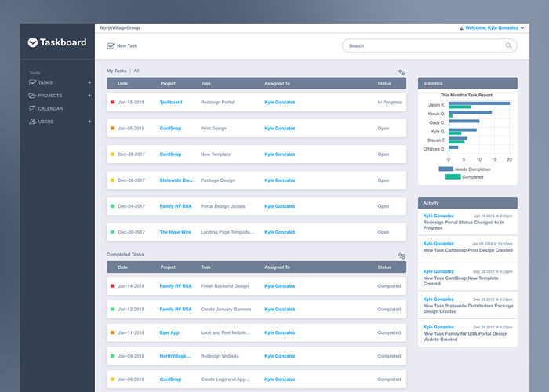Open the Welcome, Kyle Gonzalez dropdown
The height and width of the screenshot is (392, 549).
[x=492, y=28]
